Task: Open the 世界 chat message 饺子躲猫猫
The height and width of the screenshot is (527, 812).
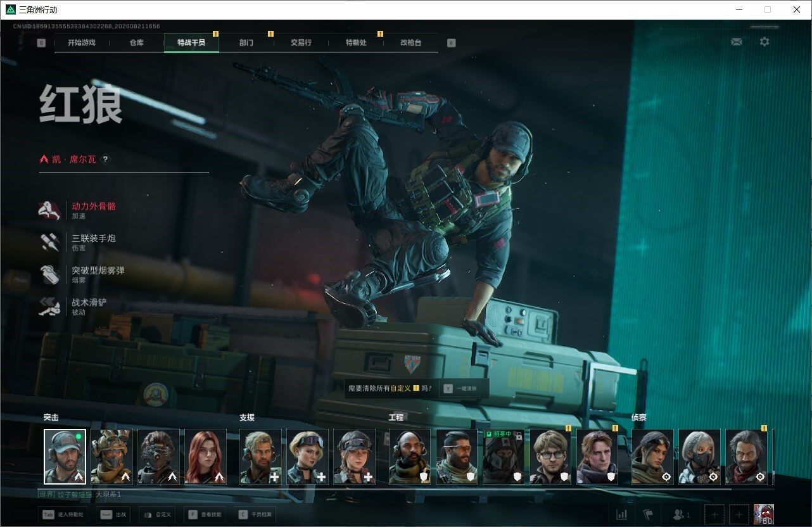Action: pyautogui.click(x=79, y=494)
